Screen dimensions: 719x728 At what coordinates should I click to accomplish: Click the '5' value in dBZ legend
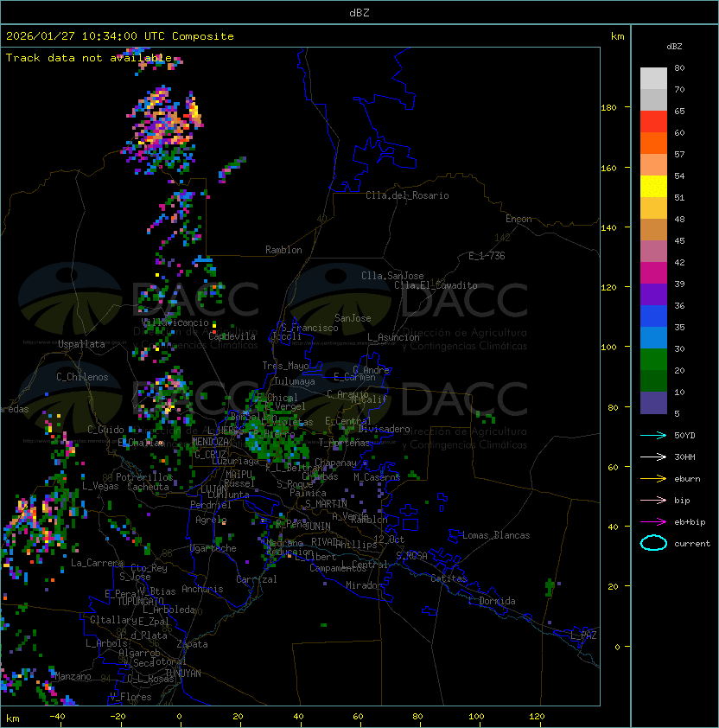pyautogui.click(x=678, y=413)
